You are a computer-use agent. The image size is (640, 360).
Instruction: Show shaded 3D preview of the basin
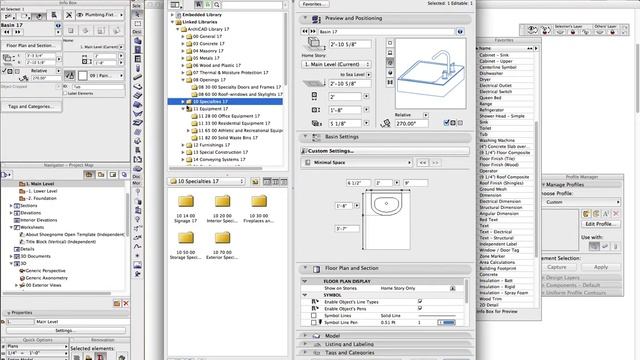pos(390,72)
